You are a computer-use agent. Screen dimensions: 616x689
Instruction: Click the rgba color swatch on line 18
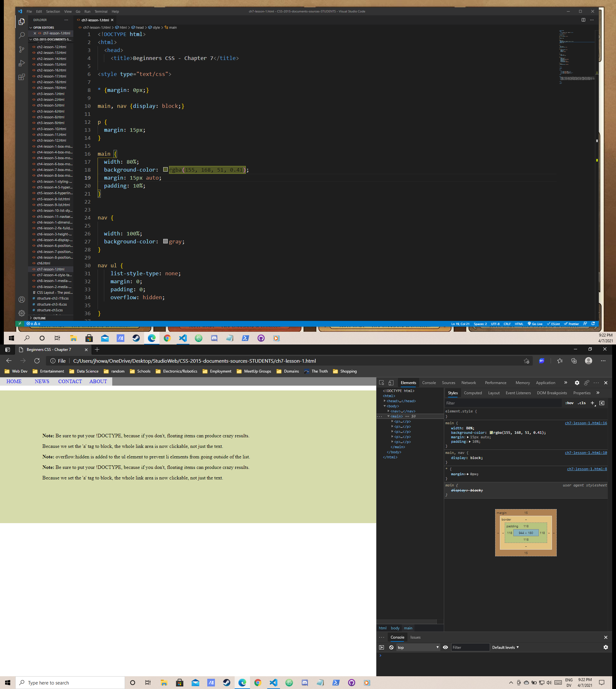coord(165,170)
